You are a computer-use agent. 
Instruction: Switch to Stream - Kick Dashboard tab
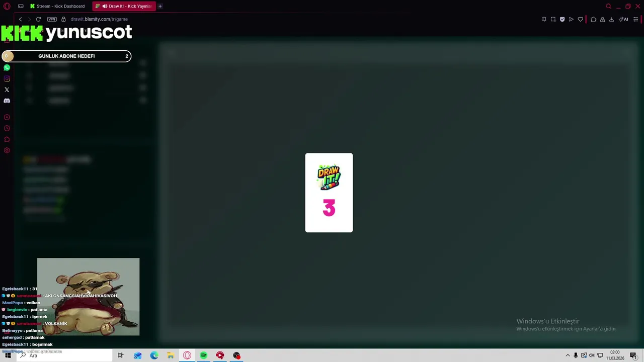tap(57, 6)
